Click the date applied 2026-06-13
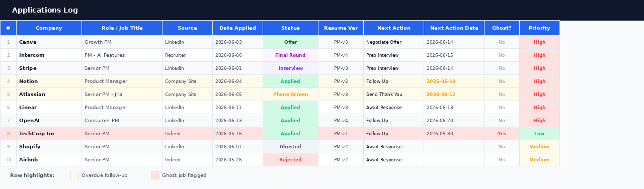Screen dimensions: 644x189 click(x=237, y=121)
